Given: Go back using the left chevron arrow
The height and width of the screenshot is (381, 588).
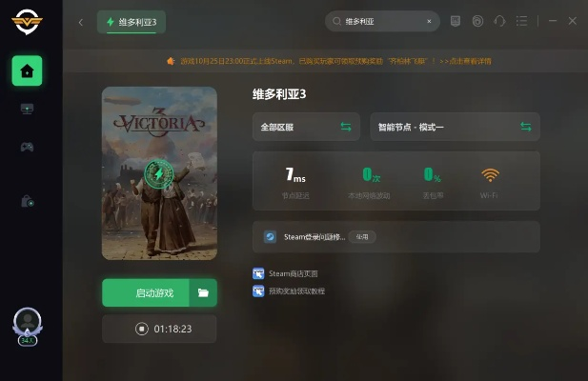Looking at the screenshot, I should point(81,23).
